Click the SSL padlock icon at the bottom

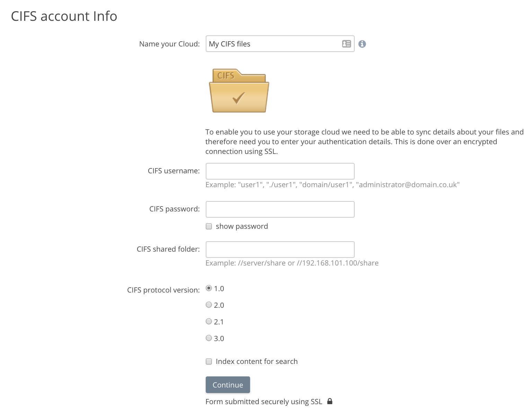330,401
